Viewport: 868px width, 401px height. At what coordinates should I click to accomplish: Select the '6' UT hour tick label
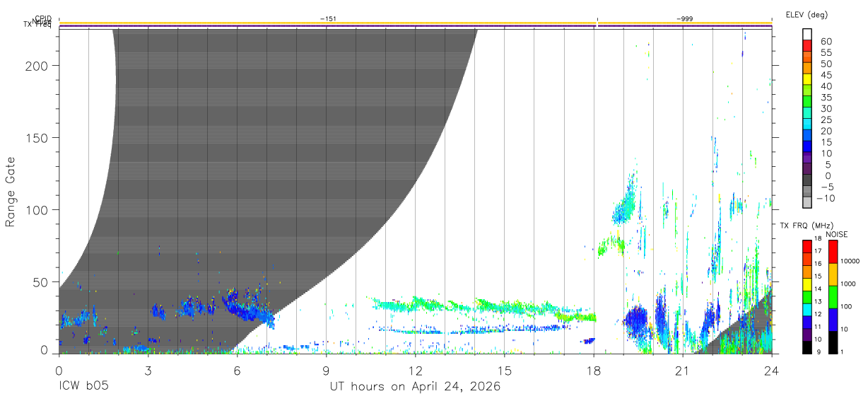(237, 370)
